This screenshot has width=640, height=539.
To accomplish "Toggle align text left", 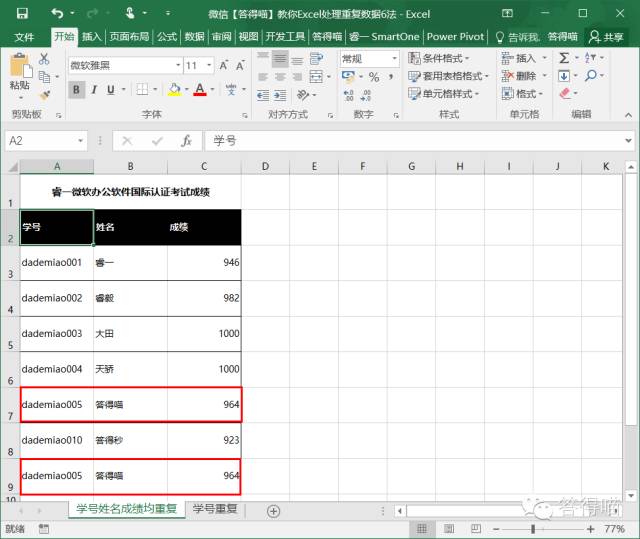I will point(263,77).
